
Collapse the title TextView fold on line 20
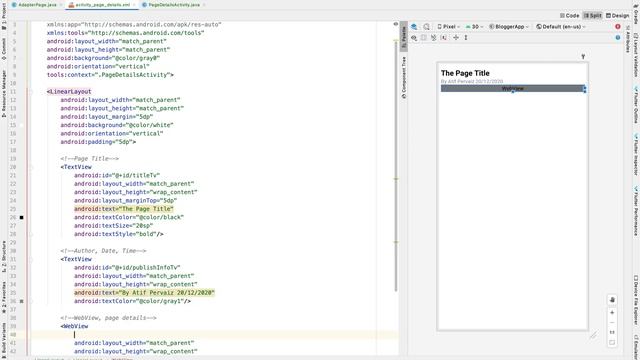pos(31,167)
